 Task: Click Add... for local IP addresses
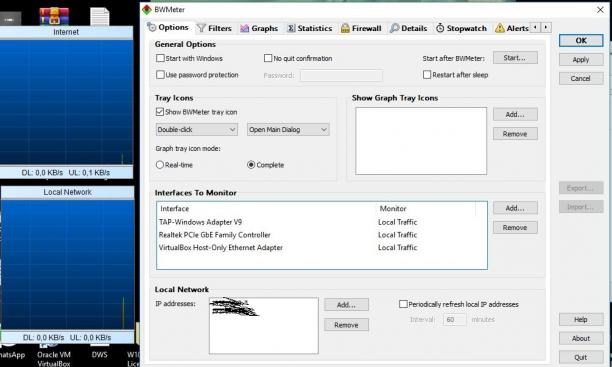(346, 305)
